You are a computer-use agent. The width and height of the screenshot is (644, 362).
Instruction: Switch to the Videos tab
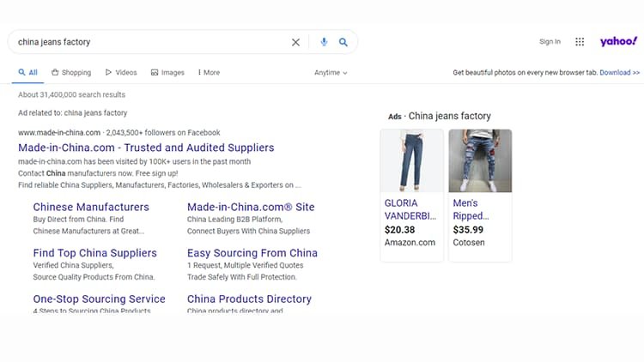[121, 72]
